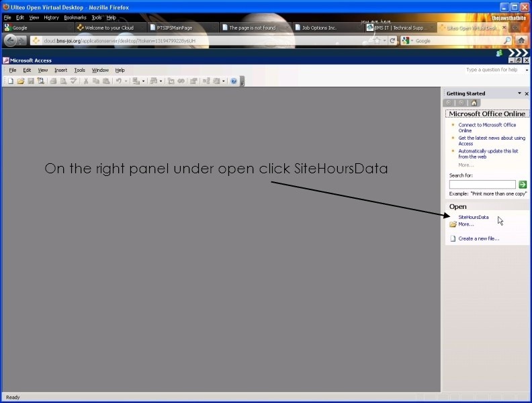Image resolution: width=532 pixels, height=403 pixels.
Task: Click the Home icon in Getting Started pane
Action: (x=474, y=103)
